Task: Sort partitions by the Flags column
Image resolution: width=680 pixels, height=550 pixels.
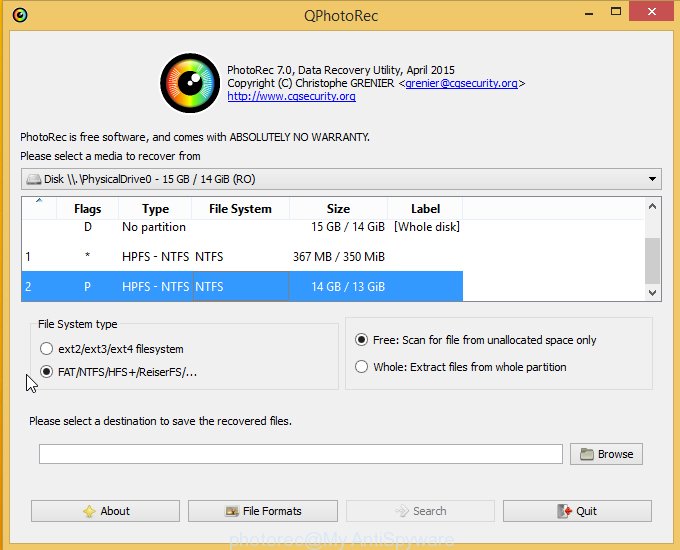Action: pos(87,209)
